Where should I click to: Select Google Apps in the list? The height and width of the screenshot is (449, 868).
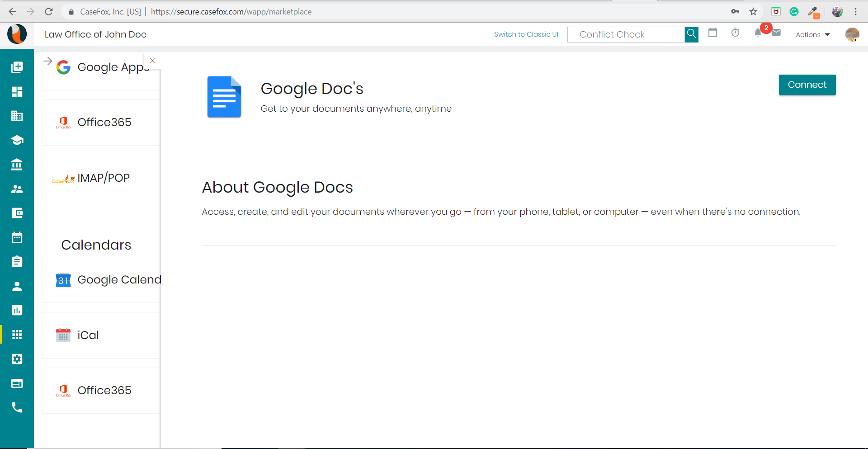pos(102,67)
